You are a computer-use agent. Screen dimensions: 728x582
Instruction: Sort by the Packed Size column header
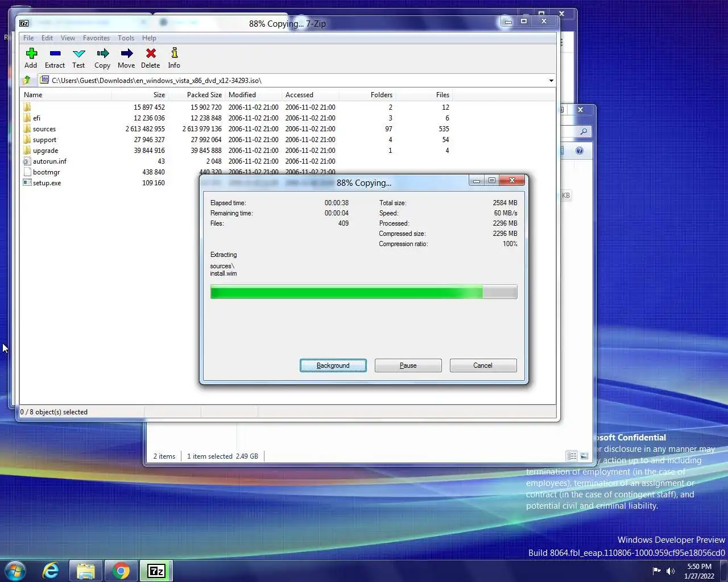[x=197, y=95]
